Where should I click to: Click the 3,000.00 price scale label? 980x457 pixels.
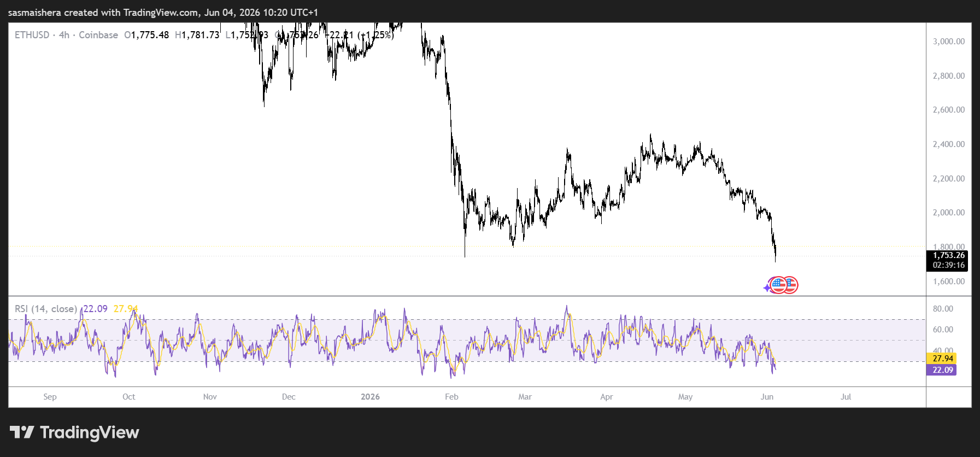(949, 42)
